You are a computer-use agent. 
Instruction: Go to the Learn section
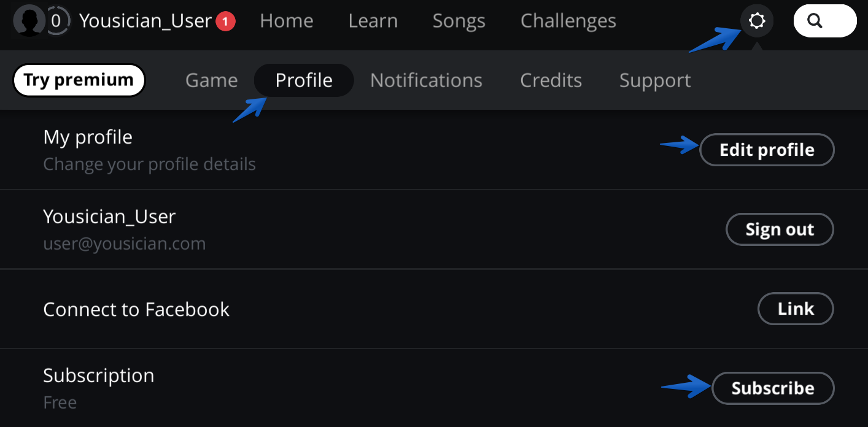tap(373, 21)
